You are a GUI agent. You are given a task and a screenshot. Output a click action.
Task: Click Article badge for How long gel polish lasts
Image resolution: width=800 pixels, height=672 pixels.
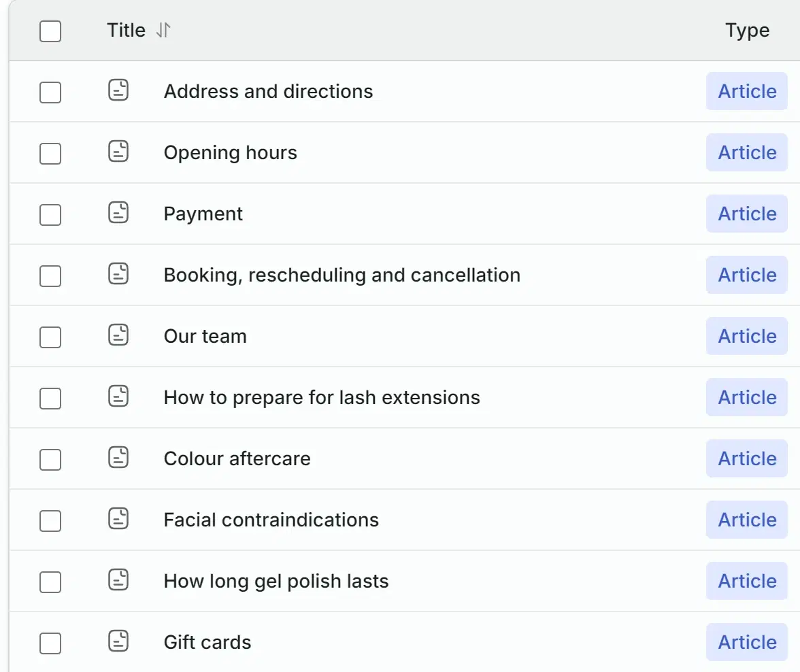click(x=747, y=581)
